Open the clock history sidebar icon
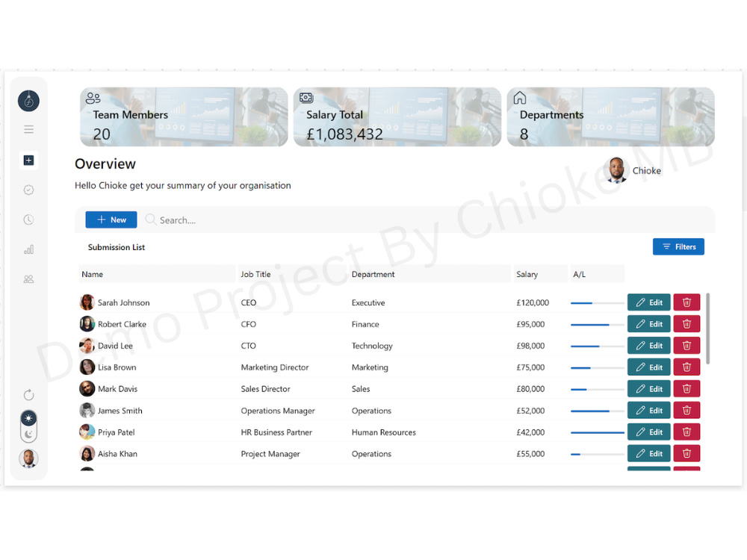 coord(28,220)
